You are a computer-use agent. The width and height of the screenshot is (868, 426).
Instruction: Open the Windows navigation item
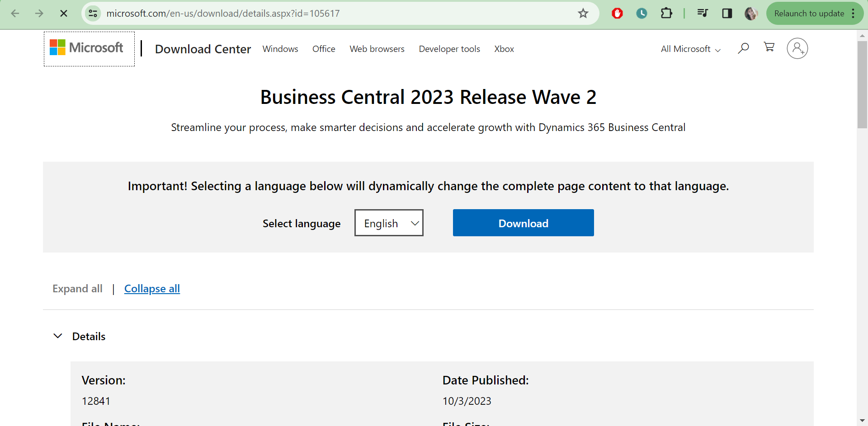click(x=280, y=49)
